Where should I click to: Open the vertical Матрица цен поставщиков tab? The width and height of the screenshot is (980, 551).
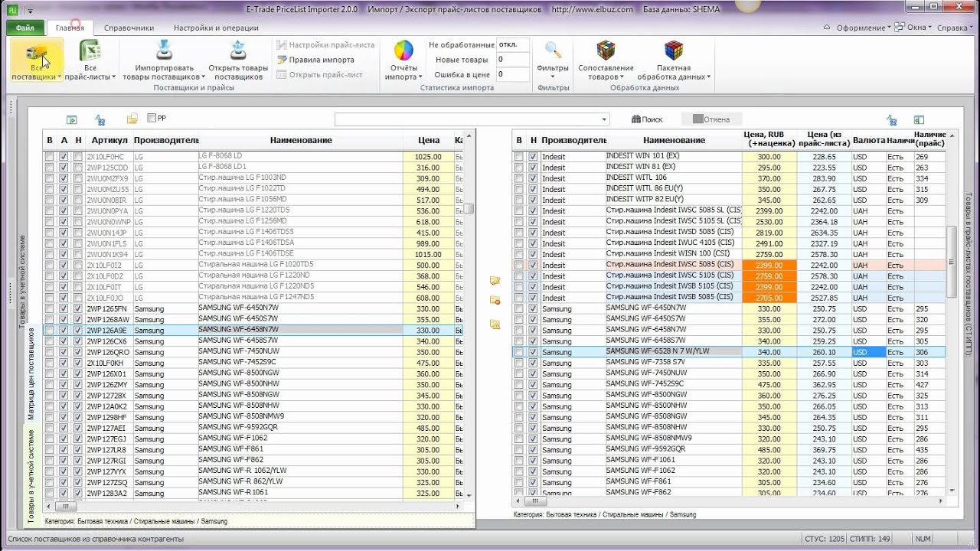click(x=31, y=374)
